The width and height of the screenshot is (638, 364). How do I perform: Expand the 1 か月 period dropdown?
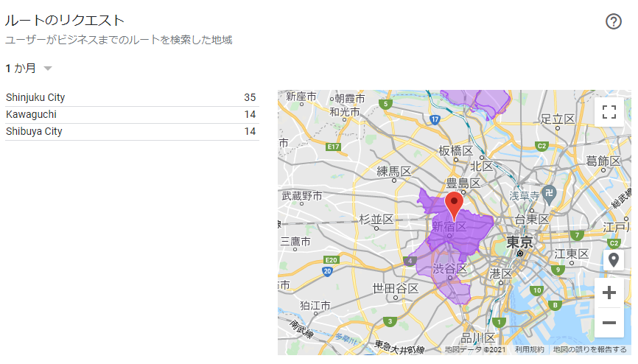(29, 68)
